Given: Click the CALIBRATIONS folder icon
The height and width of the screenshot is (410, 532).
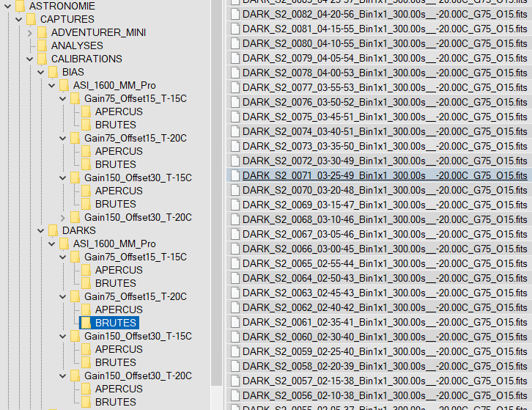Looking at the screenshot, I should (42, 59).
